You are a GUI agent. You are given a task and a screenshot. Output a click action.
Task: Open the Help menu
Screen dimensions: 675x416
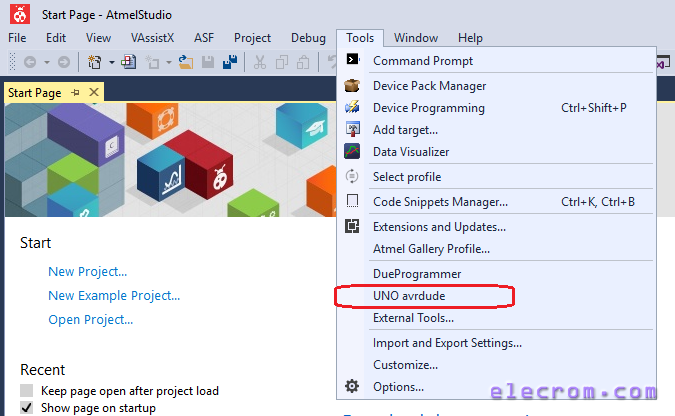point(470,38)
